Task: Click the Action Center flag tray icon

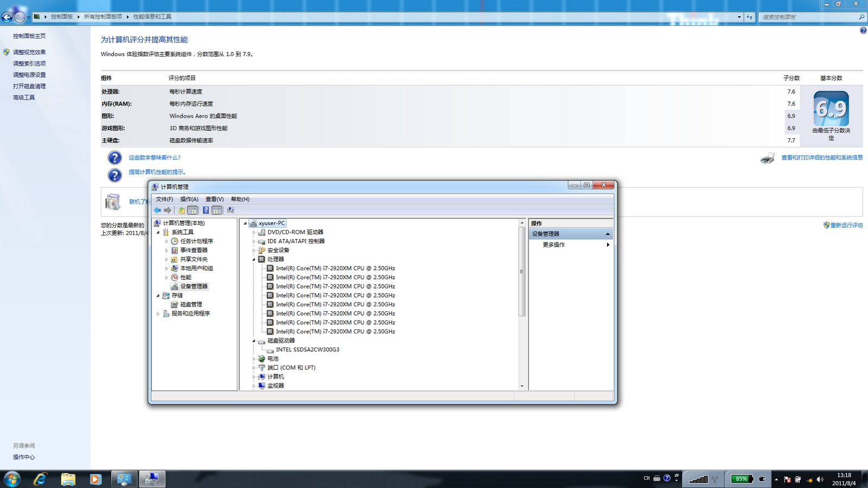Action: [788, 479]
